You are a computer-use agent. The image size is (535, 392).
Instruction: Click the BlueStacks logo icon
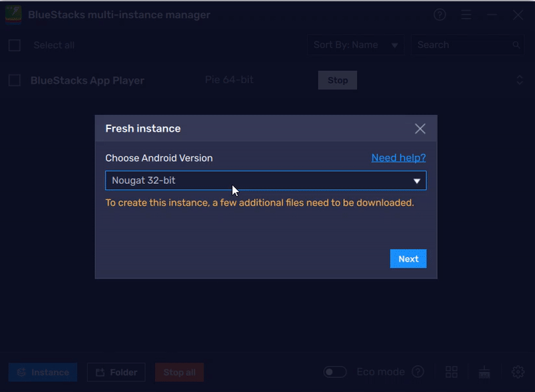[x=13, y=15]
